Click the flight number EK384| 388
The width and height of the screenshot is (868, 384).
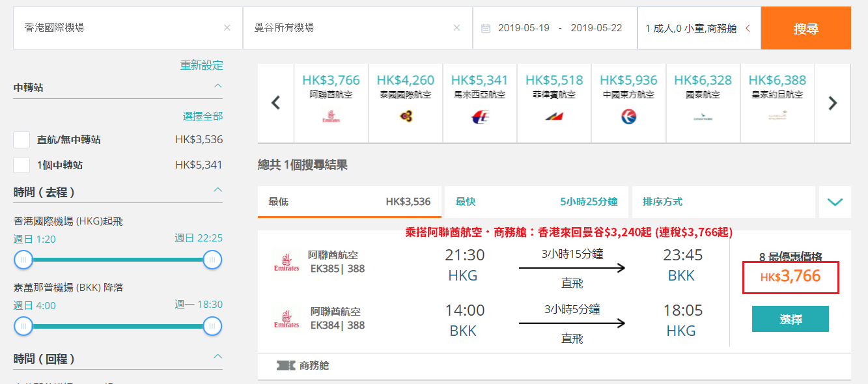coord(337,325)
